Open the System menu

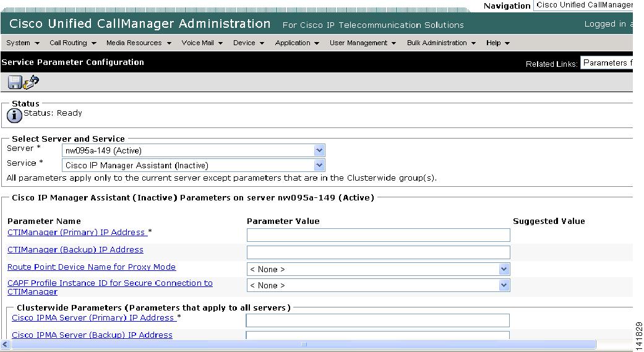pyautogui.click(x=23, y=43)
